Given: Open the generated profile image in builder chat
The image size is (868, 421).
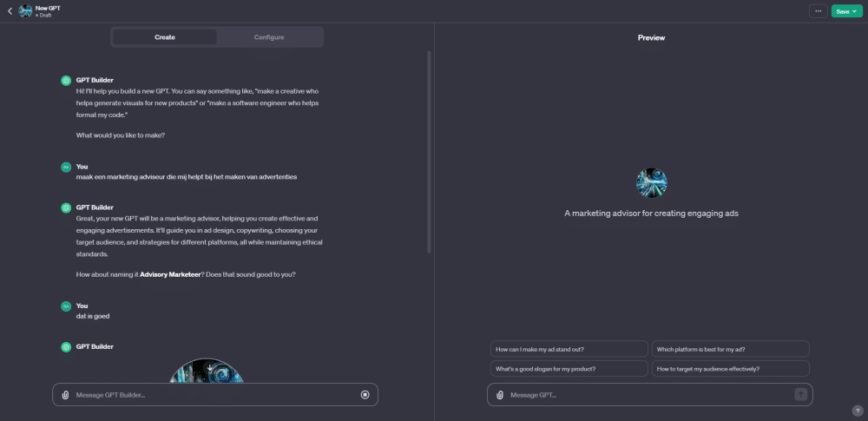Looking at the screenshot, I should [206, 371].
